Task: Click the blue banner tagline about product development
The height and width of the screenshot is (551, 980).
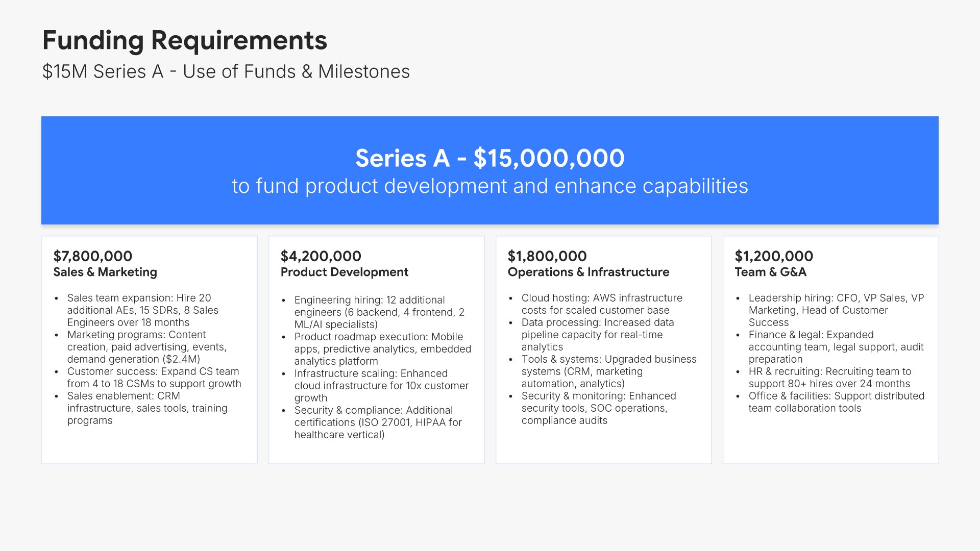Action: [489, 186]
